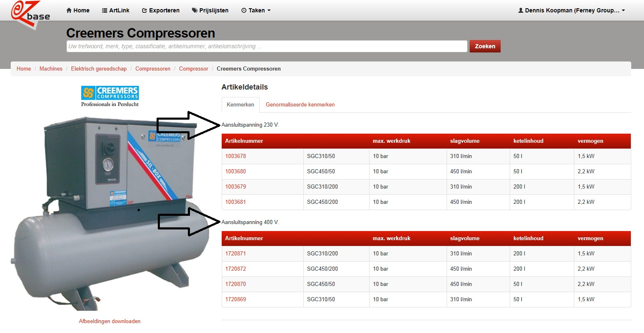Click the EZ-base logo
The height and width of the screenshot is (333, 644).
[x=30, y=15]
